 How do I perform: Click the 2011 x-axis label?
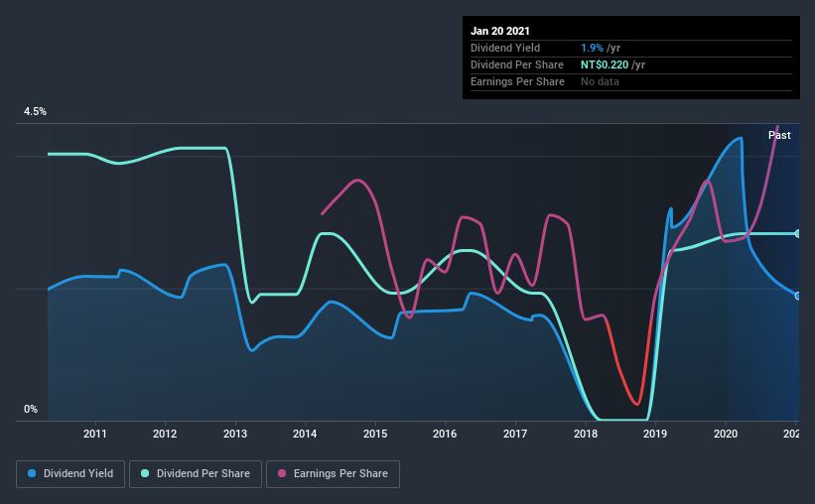[x=94, y=434]
